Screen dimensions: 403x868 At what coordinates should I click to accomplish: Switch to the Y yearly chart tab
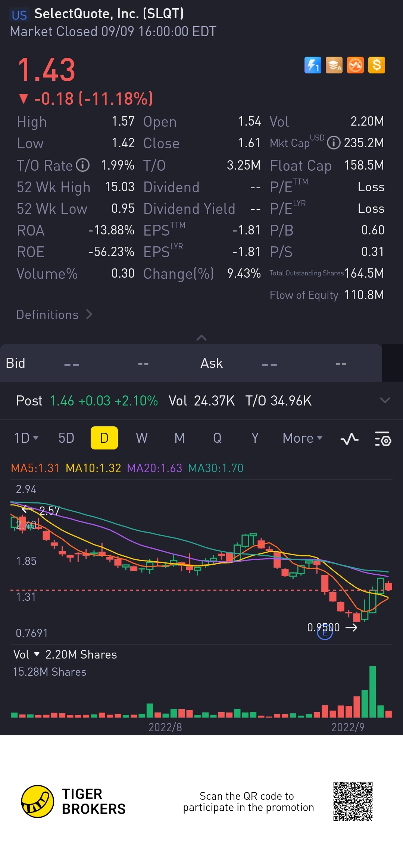[x=255, y=438]
